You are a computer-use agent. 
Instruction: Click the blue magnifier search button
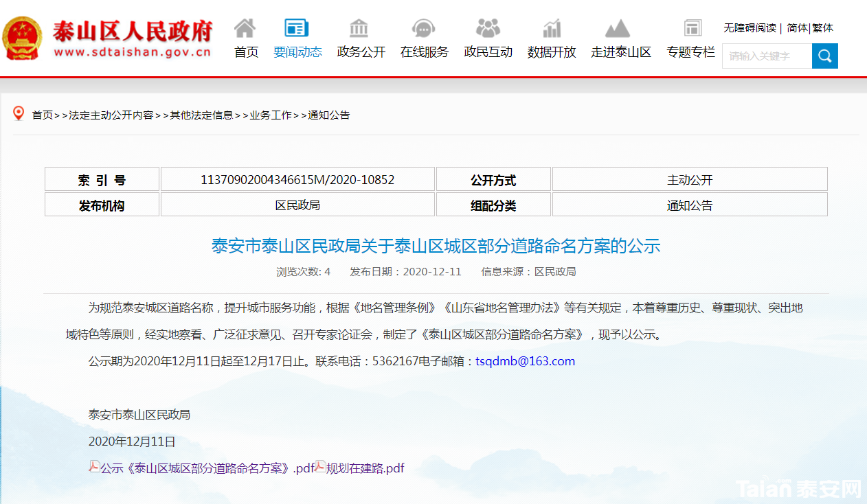[x=825, y=56]
